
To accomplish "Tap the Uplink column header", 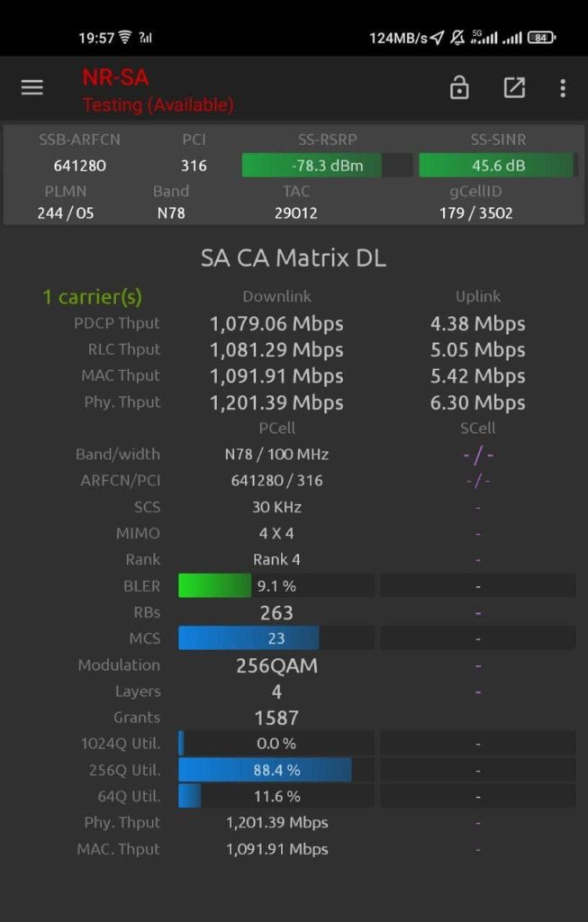I will [477, 297].
